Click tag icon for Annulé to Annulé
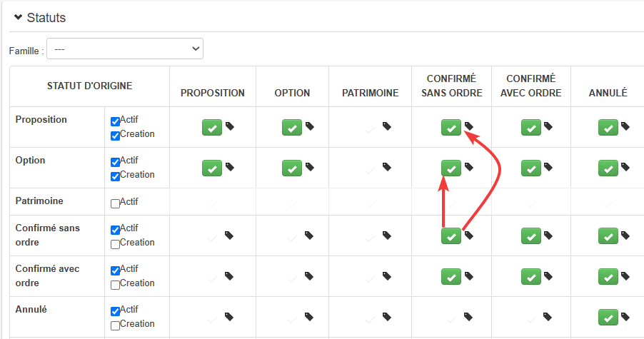Image resolution: width=644 pixels, height=339 pixels. tap(625, 316)
